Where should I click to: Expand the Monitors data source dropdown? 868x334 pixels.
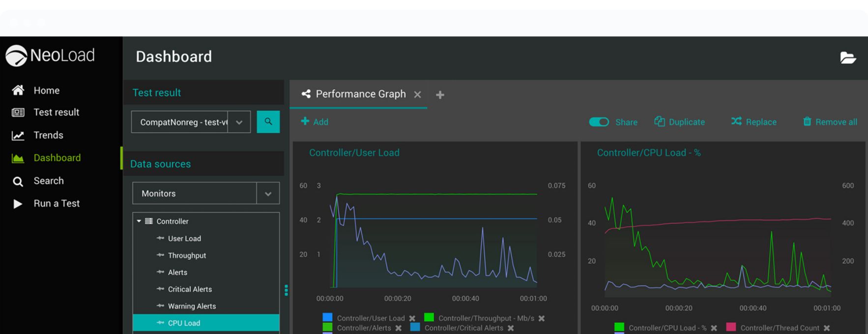point(268,194)
